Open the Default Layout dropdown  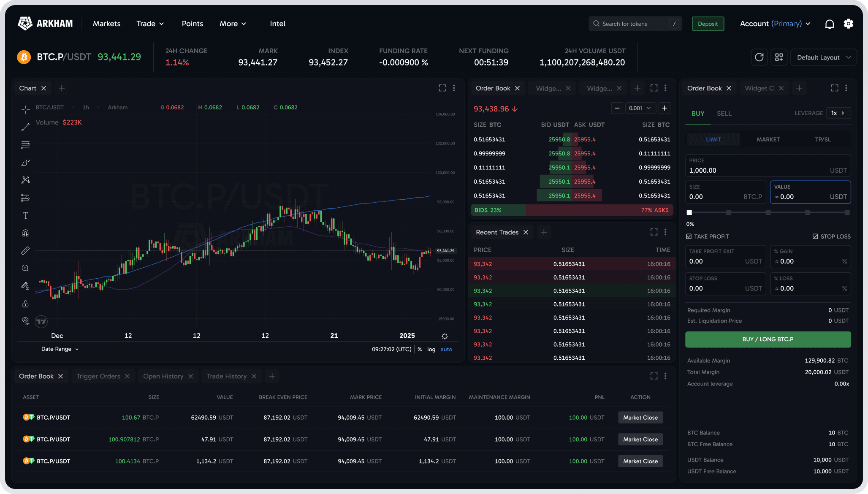pos(823,57)
